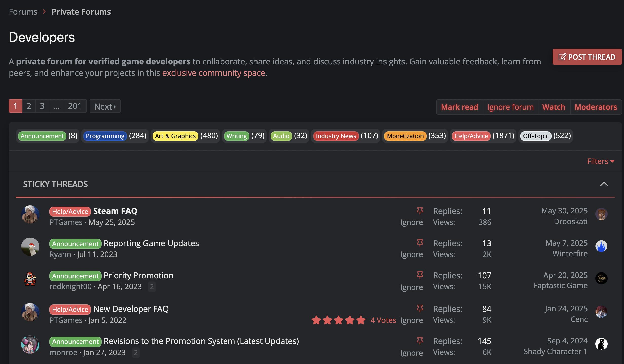Screen dimensions: 624x364
Task: Collapse the Sticky Threads section
Action: pyautogui.click(x=604, y=184)
